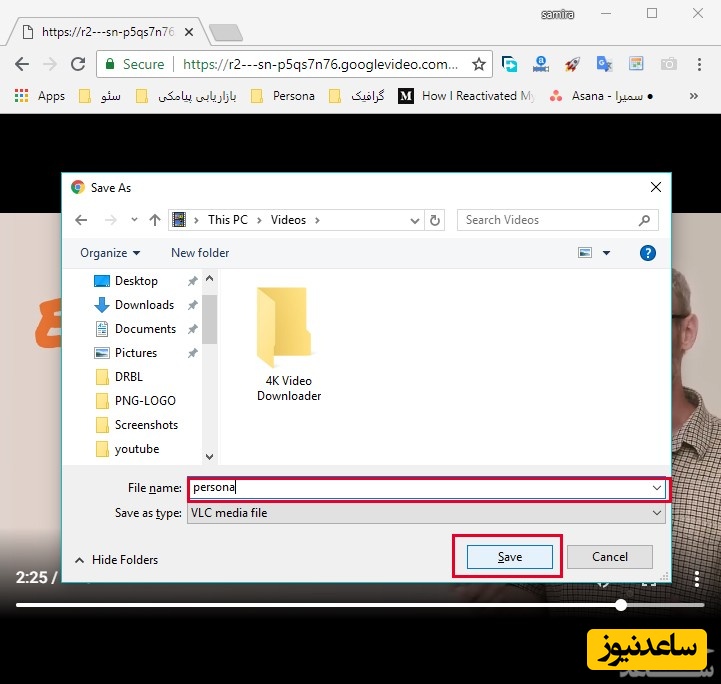The width and height of the screenshot is (721, 684).
Task: Open the Save as type dropdown
Action: pyautogui.click(x=425, y=513)
